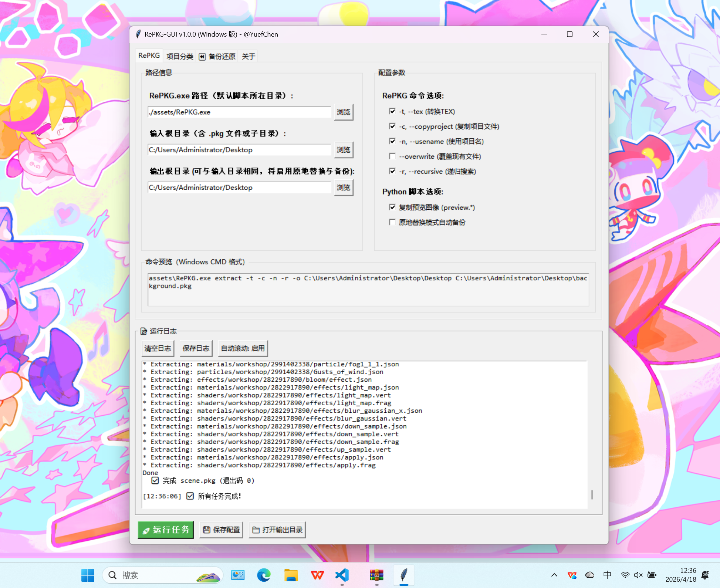
Task: Enable the --overwrite checkbox
Action: (392, 156)
